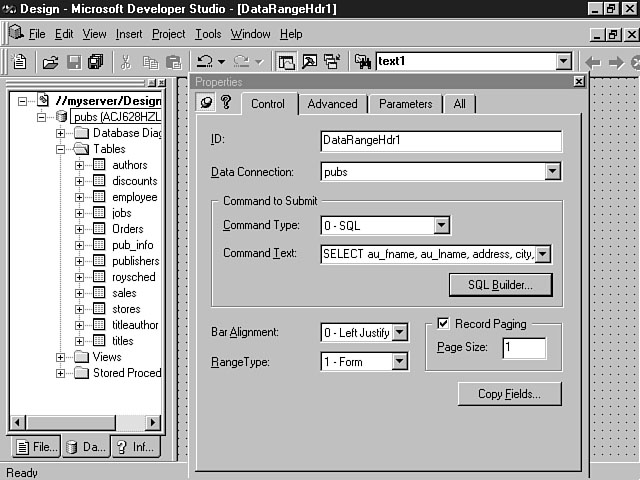Open the Project menu
Screen dimensions: 640x480
point(168,34)
